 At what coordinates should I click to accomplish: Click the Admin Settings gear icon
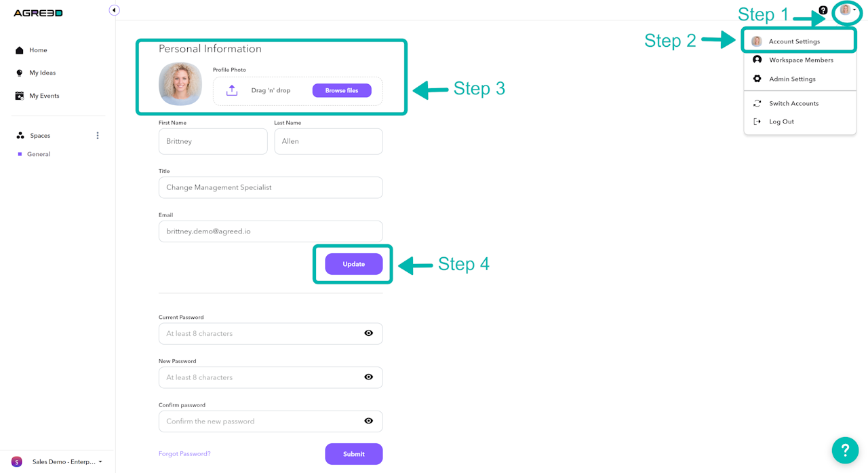point(757,79)
